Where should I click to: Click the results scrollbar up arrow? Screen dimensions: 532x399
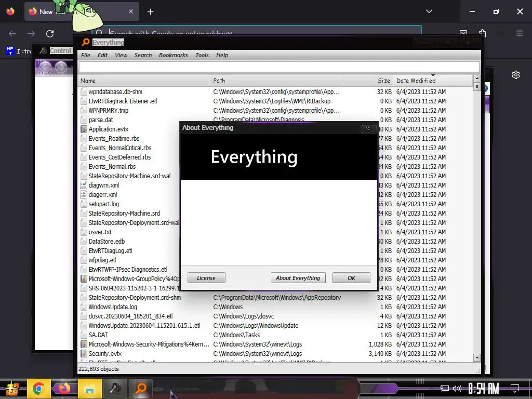[477, 78]
